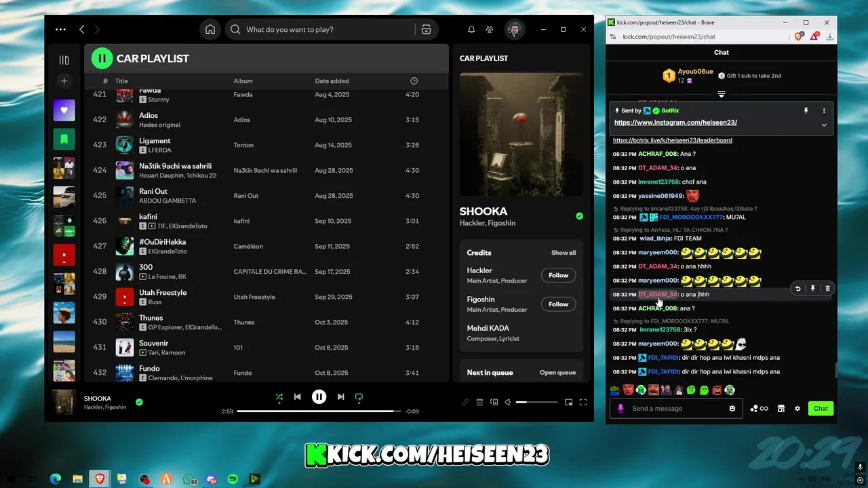Select the track kafini
Image resolution: width=868 pixels, height=488 pixels.
(266, 221)
